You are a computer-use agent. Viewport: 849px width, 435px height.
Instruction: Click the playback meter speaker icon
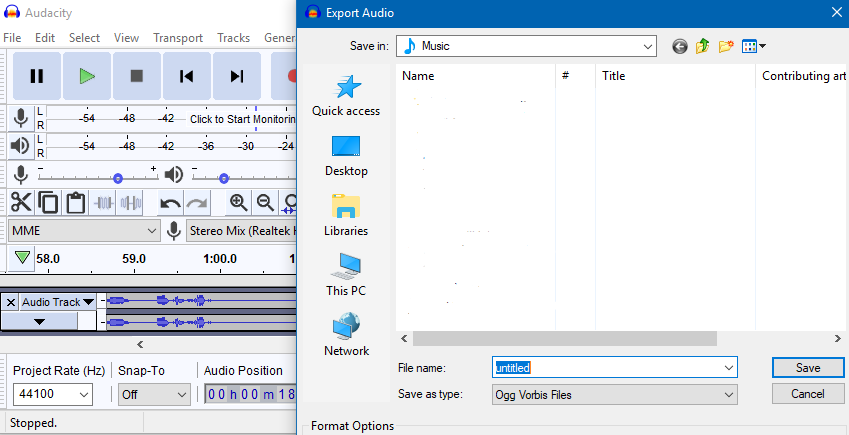21,146
